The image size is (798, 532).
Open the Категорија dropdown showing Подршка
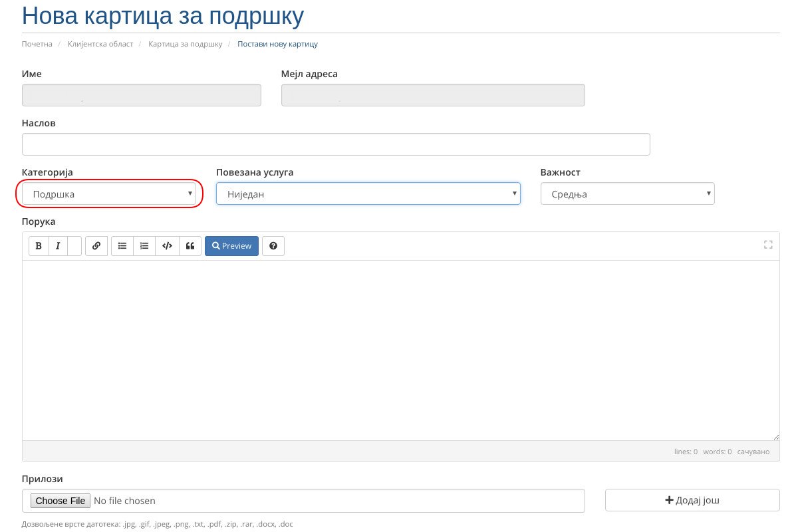point(109,194)
